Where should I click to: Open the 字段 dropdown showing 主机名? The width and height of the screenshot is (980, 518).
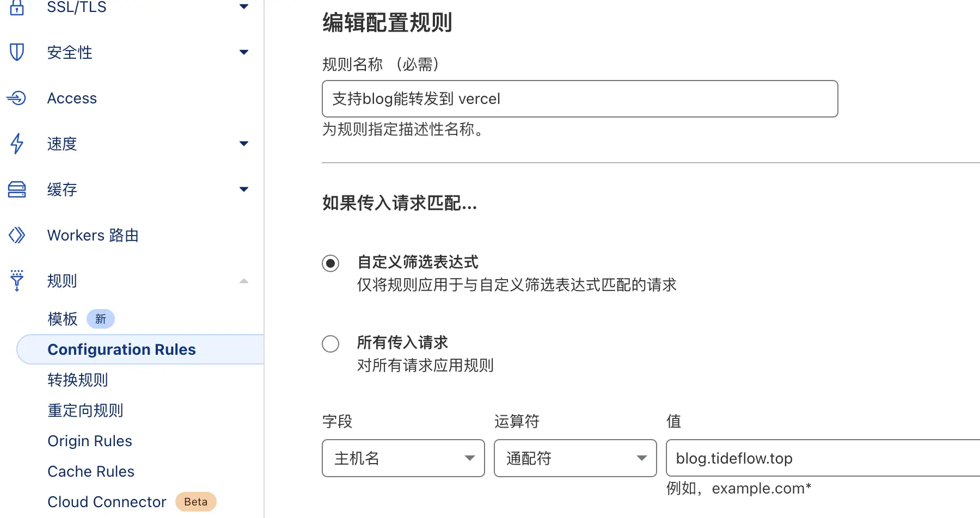coord(403,458)
